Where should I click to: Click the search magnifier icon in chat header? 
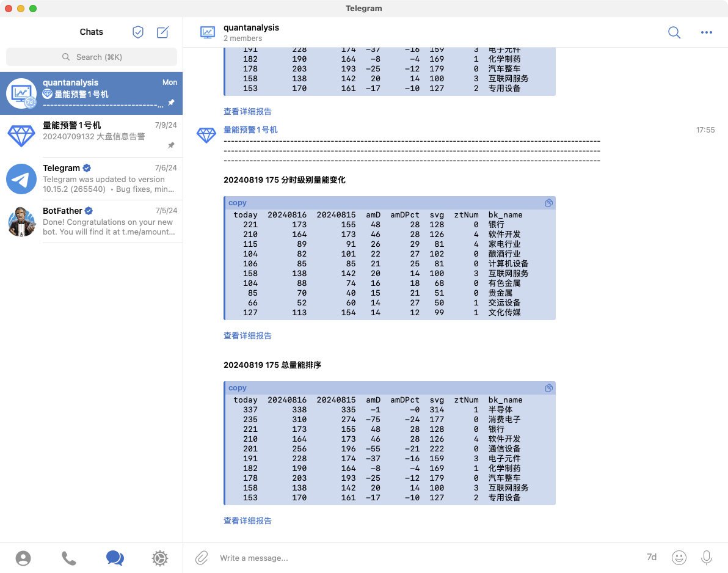point(674,32)
